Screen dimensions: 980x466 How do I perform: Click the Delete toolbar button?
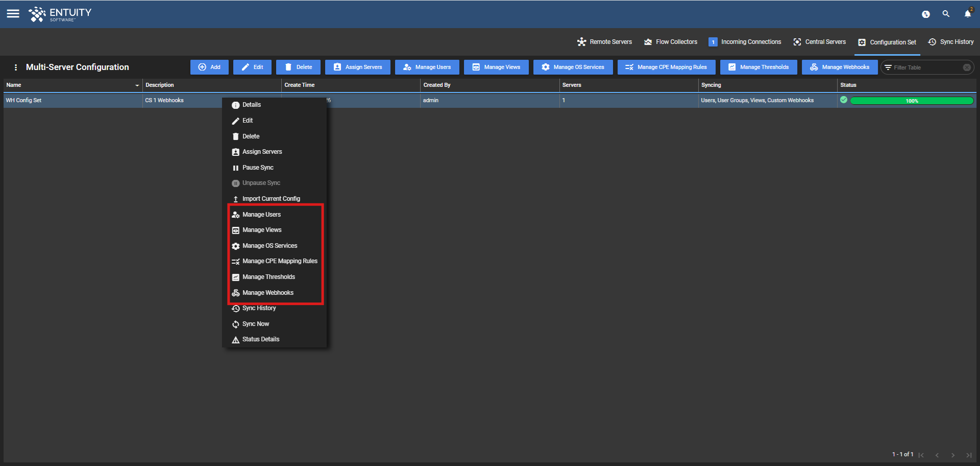(298, 67)
